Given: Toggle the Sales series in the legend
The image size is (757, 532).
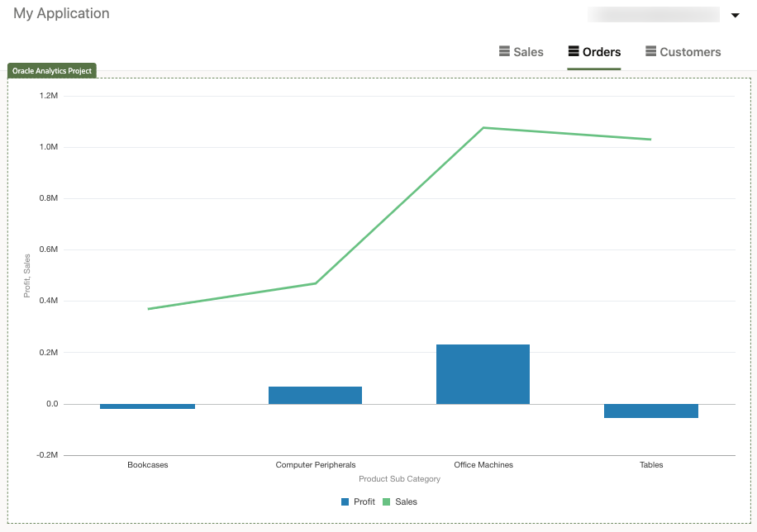Looking at the screenshot, I should tap(400, 501).
